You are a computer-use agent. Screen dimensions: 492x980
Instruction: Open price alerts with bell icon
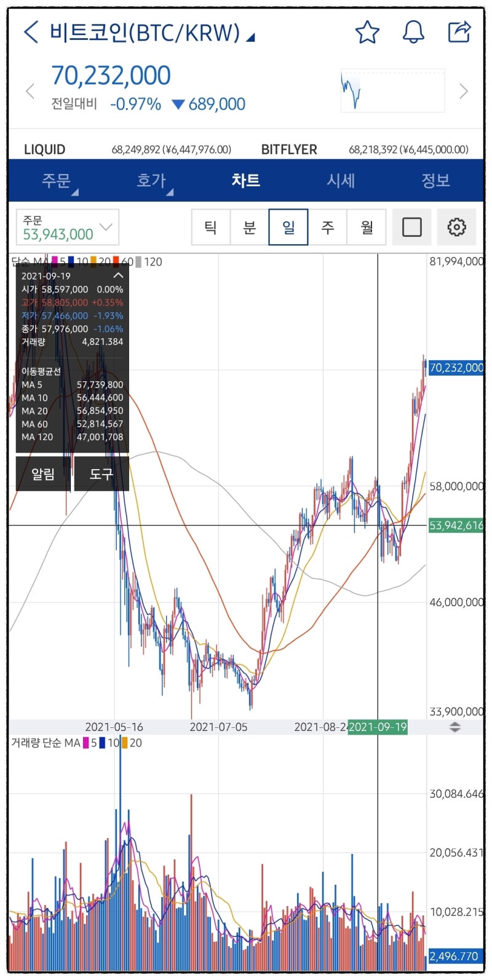[x=413, y=32]
